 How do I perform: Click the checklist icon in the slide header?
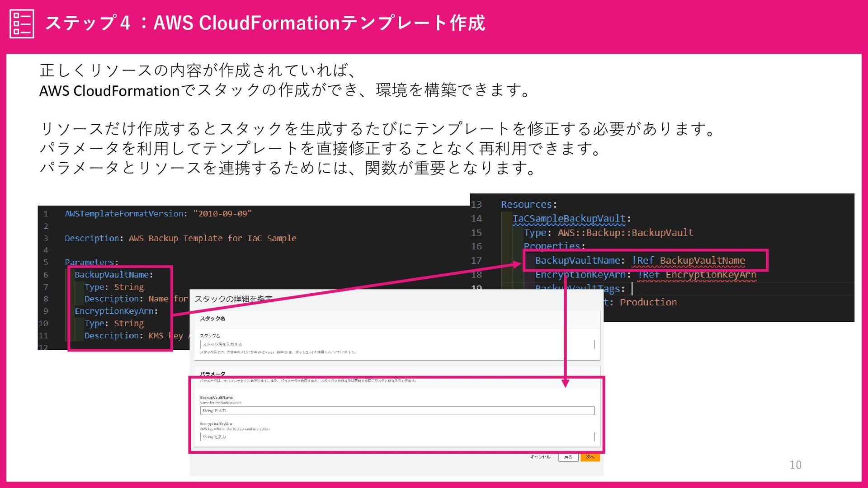22,23
